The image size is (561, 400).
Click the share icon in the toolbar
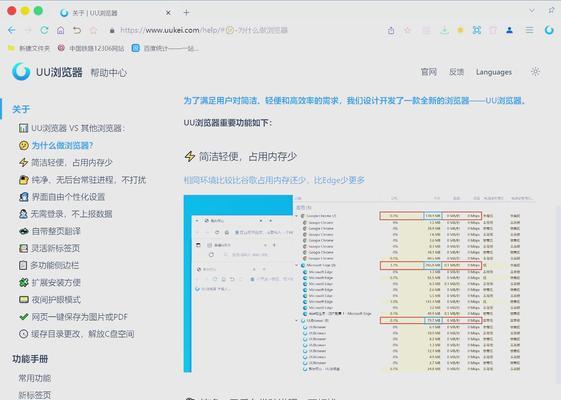point(391,30)
